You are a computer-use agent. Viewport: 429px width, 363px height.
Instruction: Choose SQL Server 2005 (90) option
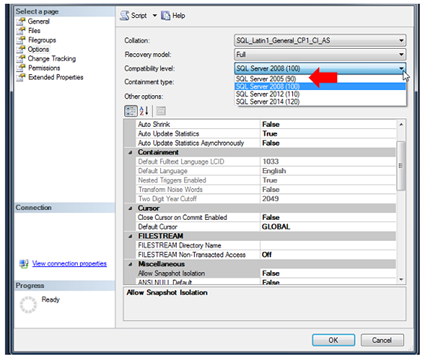320,79
